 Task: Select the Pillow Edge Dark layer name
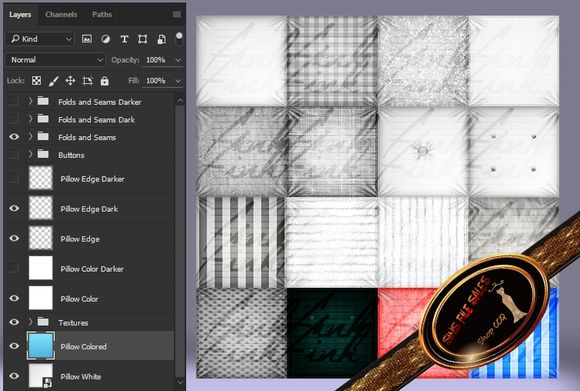[89, 209]
